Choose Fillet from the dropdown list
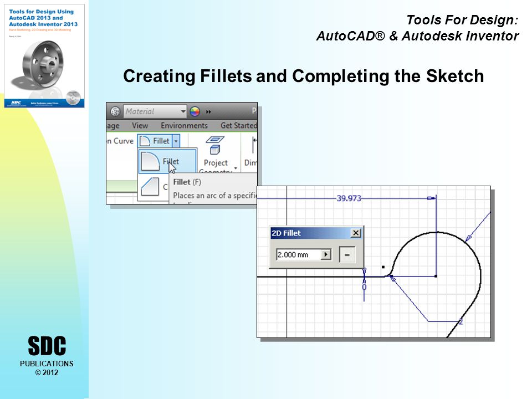Image resolution: width=532 pixels, height=399 pixels. 167,161
